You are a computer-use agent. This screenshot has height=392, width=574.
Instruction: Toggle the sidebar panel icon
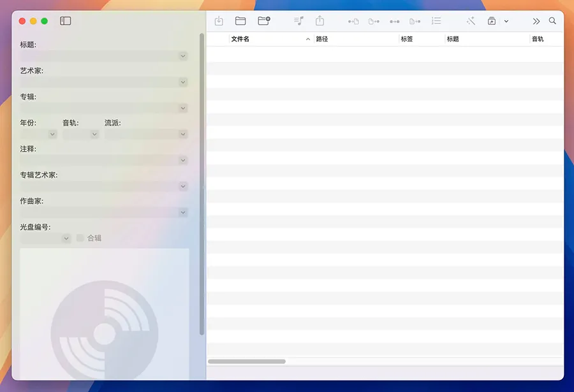pos(66,21)
